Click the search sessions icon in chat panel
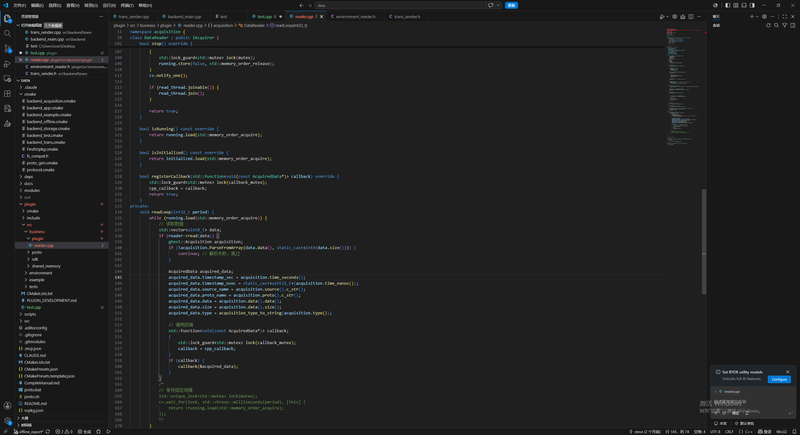Viewport: 800px width, 435px height. [x=776, y=25]
